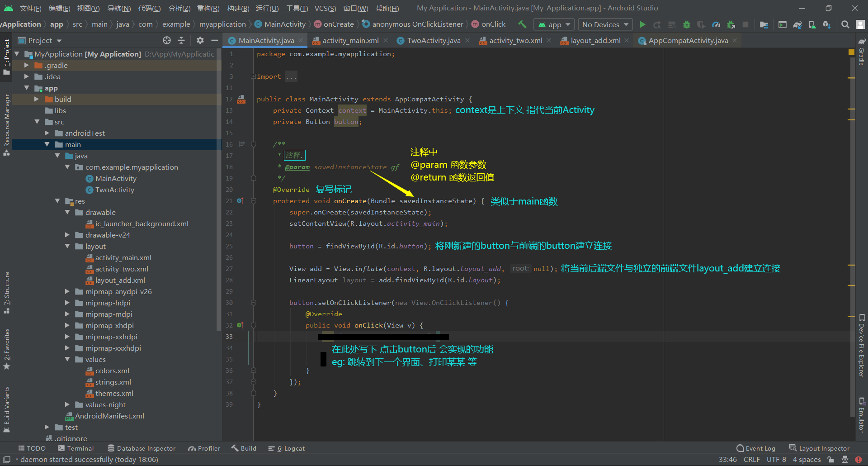Toggle the 2: Favorites tool window
Screen dimensions: 868x466
pos(6,348)
